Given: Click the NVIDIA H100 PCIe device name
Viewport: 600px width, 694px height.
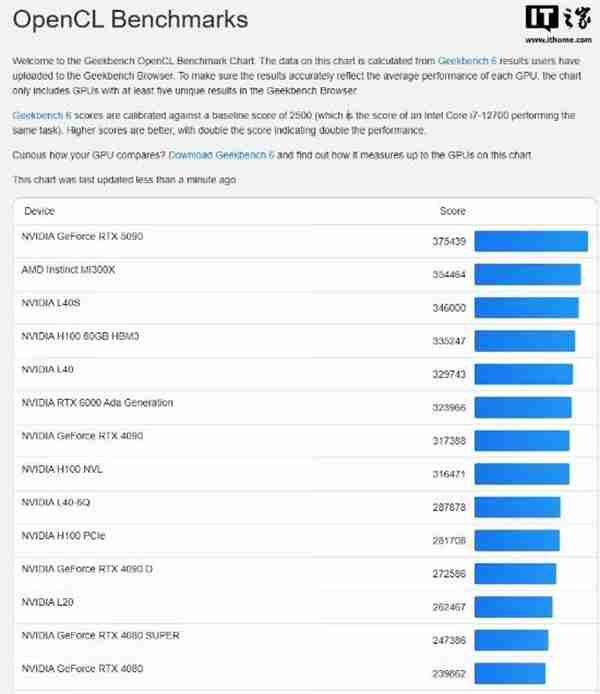Looking at the screenshot, I should click(63, 536).
